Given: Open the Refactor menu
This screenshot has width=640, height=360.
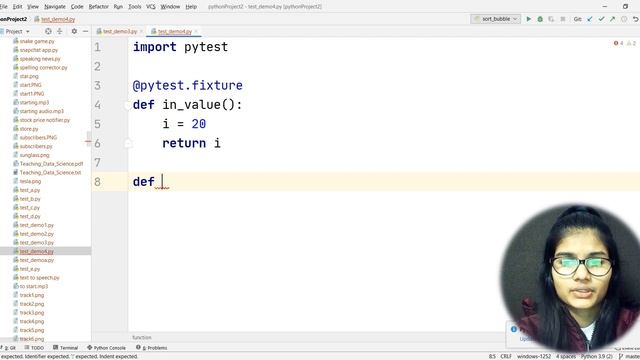Looking at the screenshot, I should (98, 7).
